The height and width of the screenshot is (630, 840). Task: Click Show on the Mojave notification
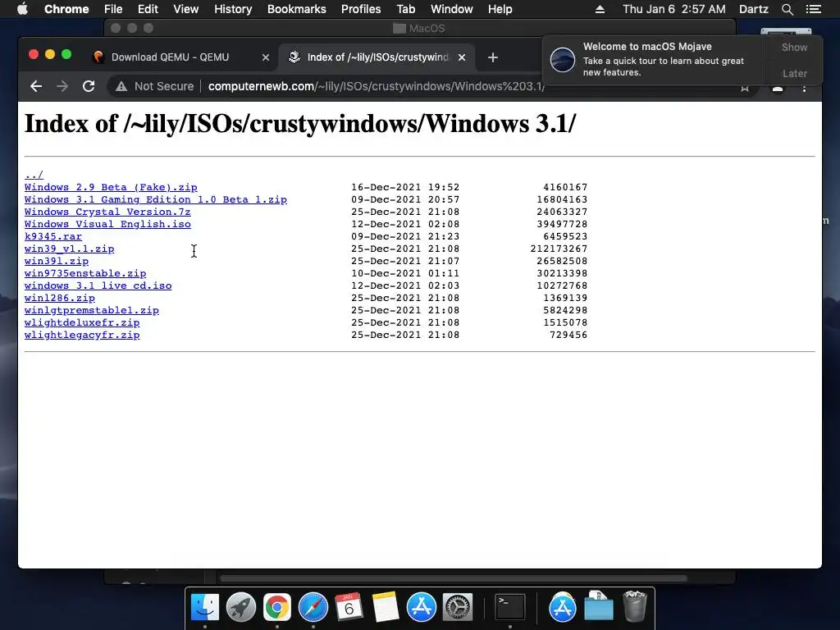(794, 47)
